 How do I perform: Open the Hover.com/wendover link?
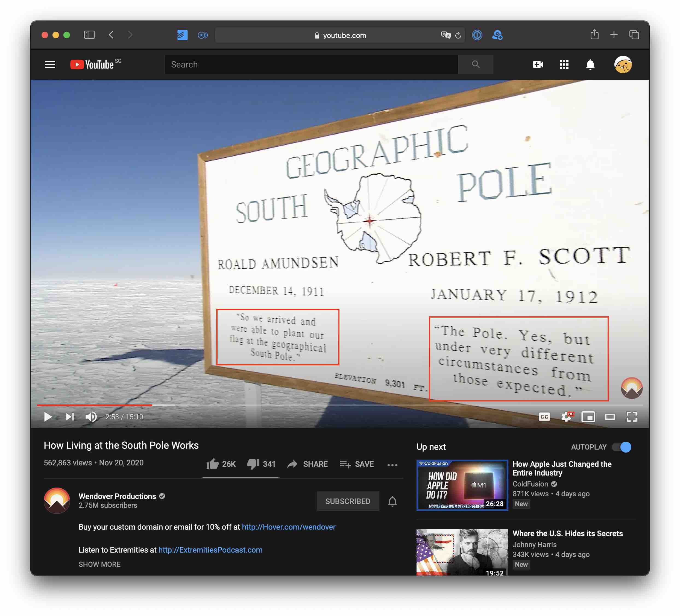click(x=289, y=527)
